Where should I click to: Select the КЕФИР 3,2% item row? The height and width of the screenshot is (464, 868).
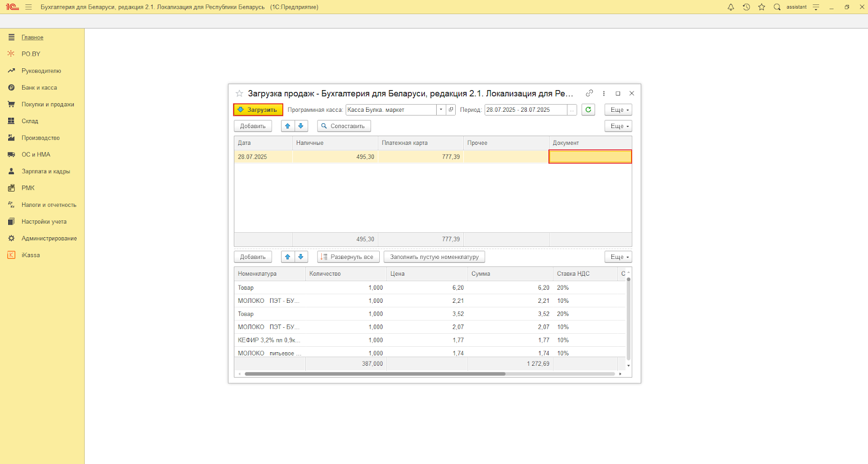click(430, 340)
